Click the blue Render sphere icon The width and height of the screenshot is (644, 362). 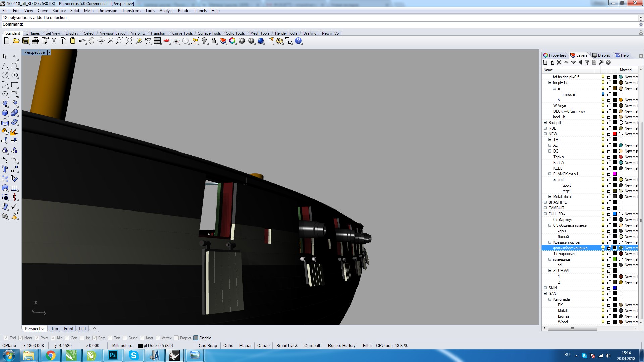pyautogui.click(x=261, y=41)
